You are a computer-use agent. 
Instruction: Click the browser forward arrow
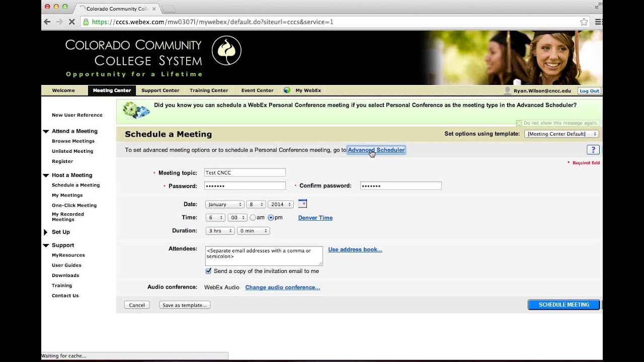pyautogui.click(x=59, y=22)
